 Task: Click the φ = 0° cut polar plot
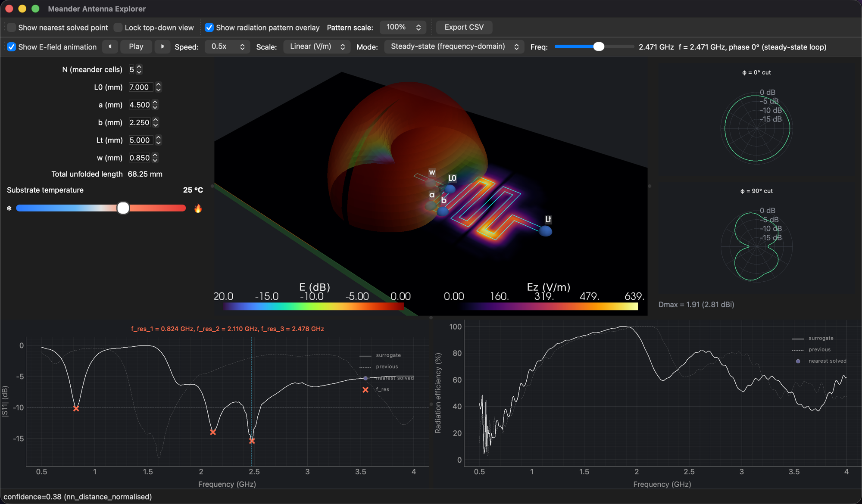coord(757,128)
